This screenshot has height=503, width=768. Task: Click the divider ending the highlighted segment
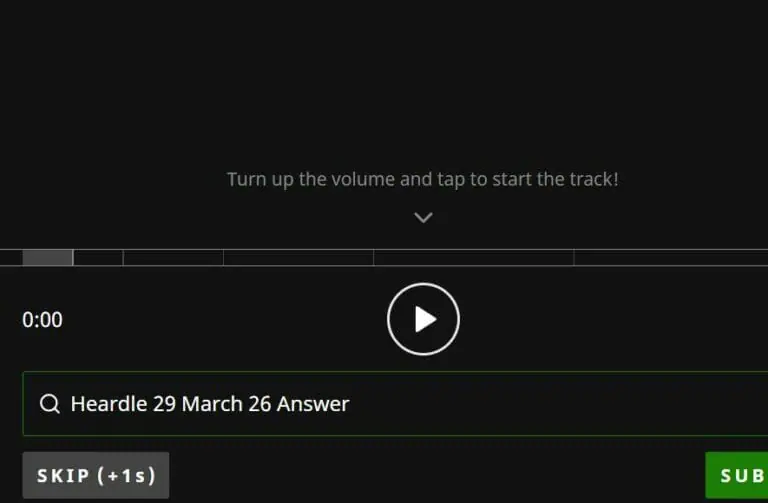[73, 258]
